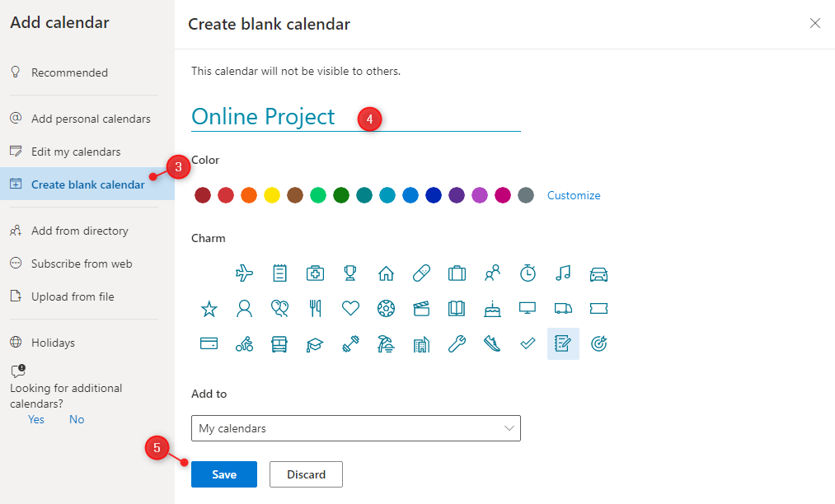Pick the graduation cap charm
Screen dimensions: 835x504
[x=315, y=344]
